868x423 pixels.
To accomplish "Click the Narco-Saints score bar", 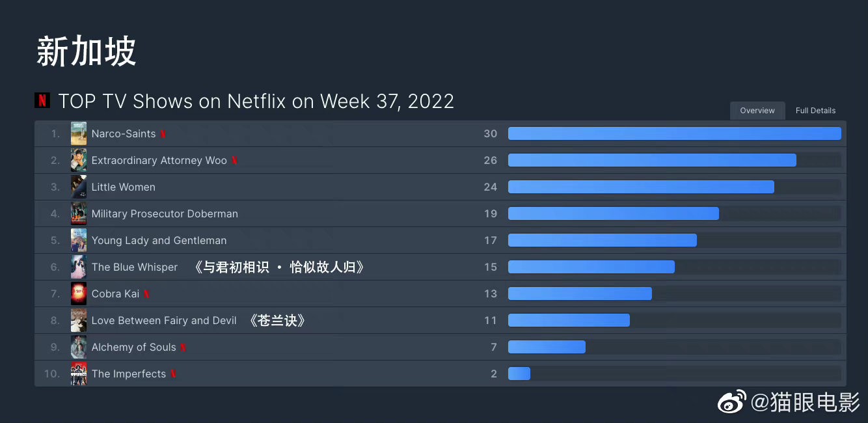I will 675,133.
